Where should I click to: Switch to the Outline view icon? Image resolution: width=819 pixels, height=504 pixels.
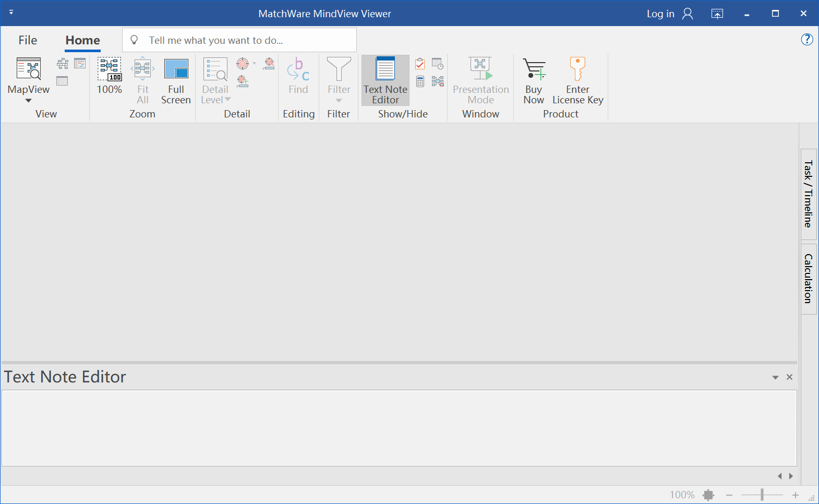pyautogui.click(x=63, y=81)
